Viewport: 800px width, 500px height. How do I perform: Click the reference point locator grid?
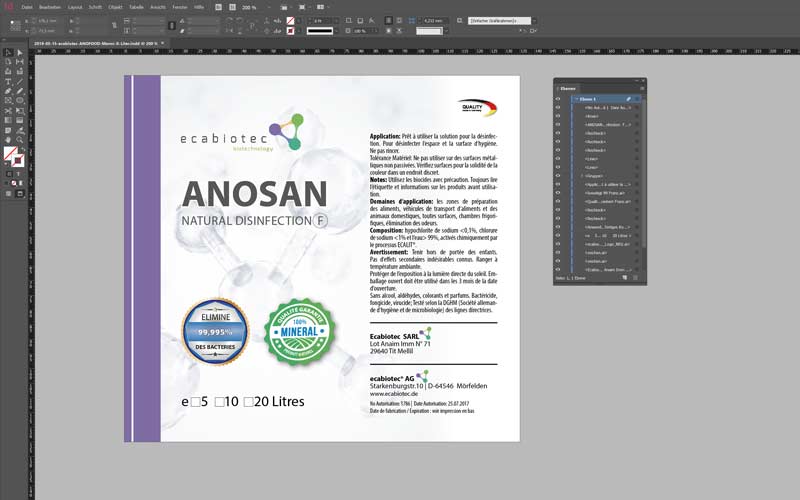[15, 26]
